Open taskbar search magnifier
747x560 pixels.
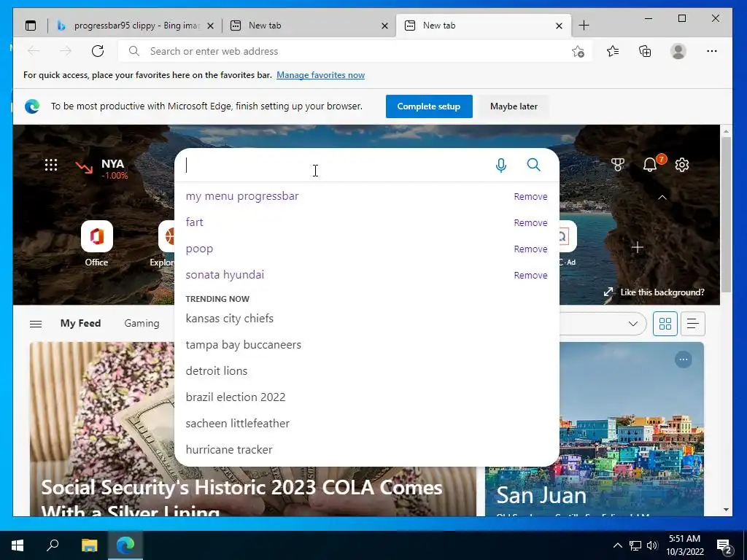tap(53, 545)
